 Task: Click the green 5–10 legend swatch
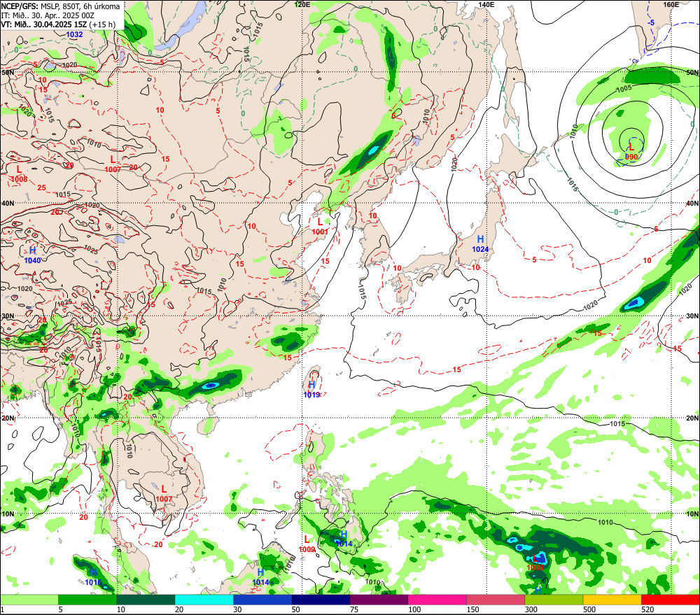pyautogui.click(x=87, y=600)
